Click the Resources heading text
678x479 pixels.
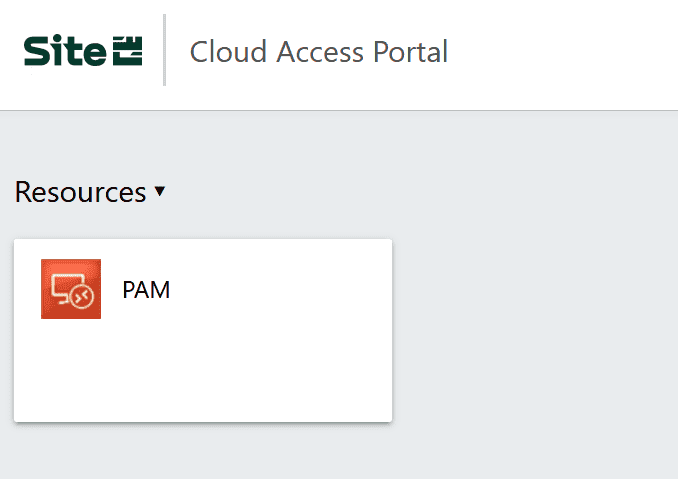pos(80,192)
